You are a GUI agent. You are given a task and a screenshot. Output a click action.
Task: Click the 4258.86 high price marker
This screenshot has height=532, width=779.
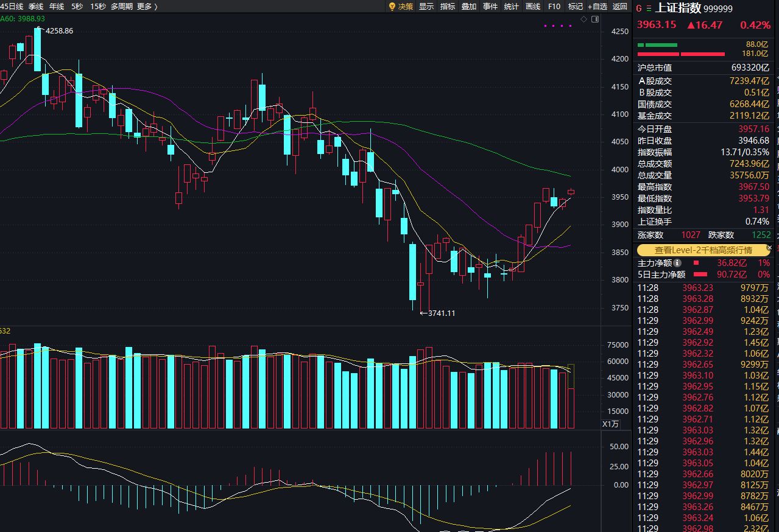coord(59,30)
